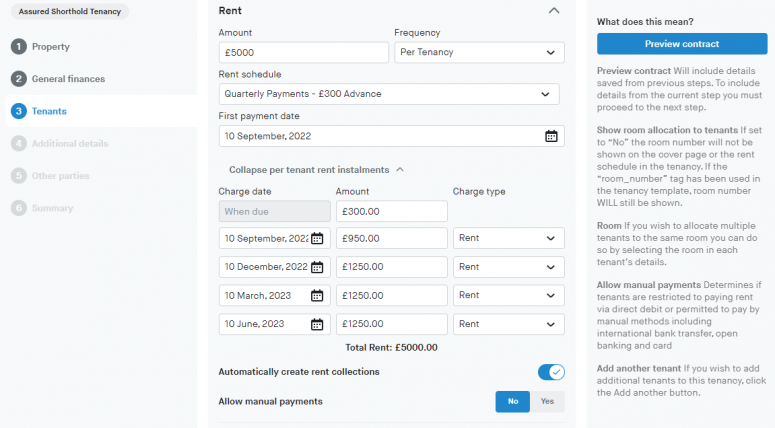775x428 pixels.
Task: Collapse the Rent section chevron
Action: [554, 10]
